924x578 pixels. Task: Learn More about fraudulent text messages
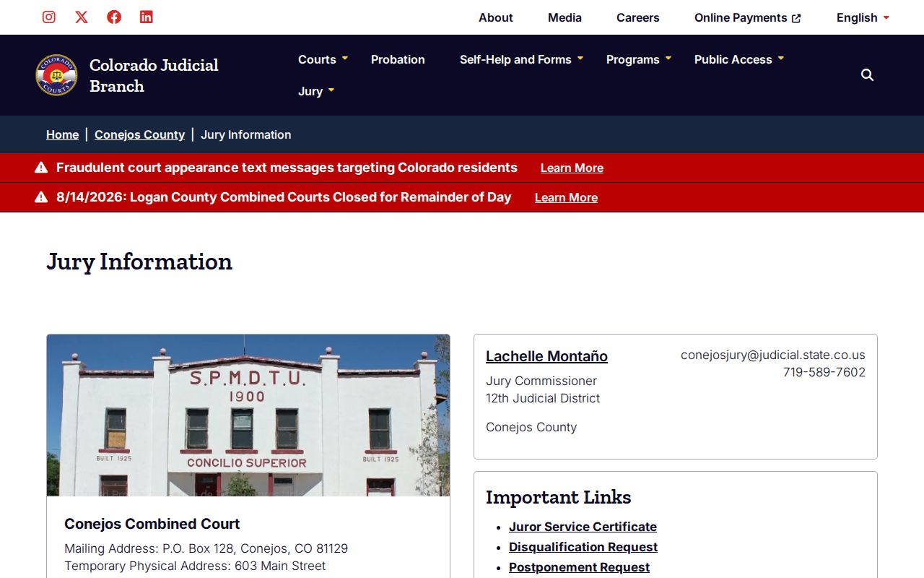pos(572,168)
